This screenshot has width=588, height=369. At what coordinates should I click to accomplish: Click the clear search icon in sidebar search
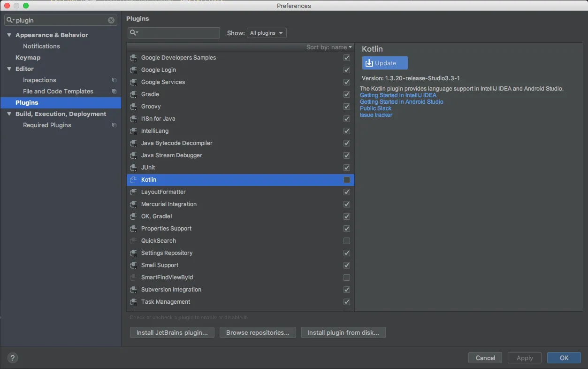(x=111, y=20)
